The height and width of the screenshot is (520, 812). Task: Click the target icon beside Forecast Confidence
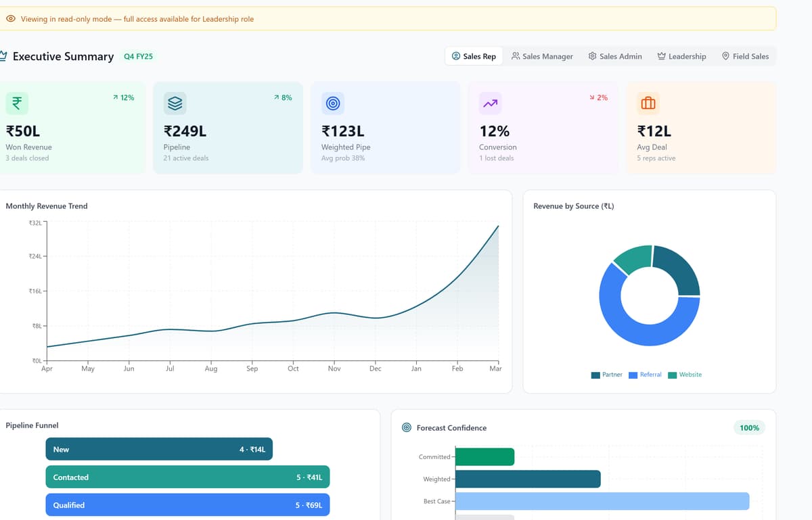tap(407, 427)
